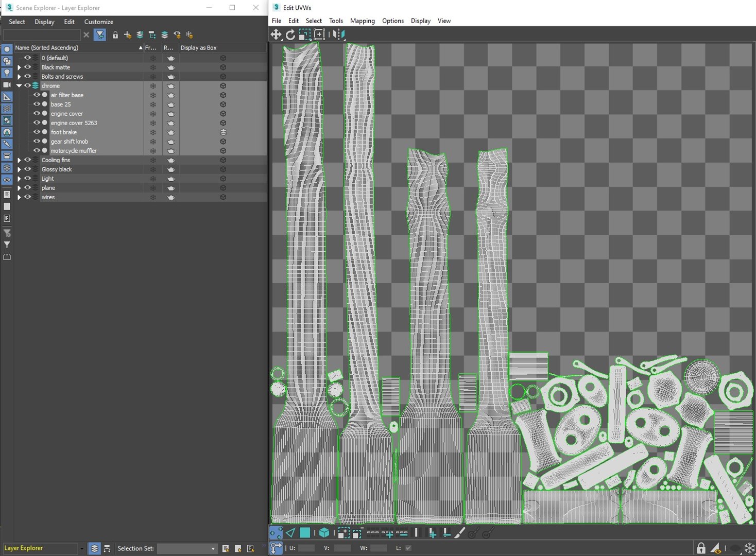Viewport: 756px width, 556px height.
Task: Expand the Glossy black layer
Action: tap(19, 169)
